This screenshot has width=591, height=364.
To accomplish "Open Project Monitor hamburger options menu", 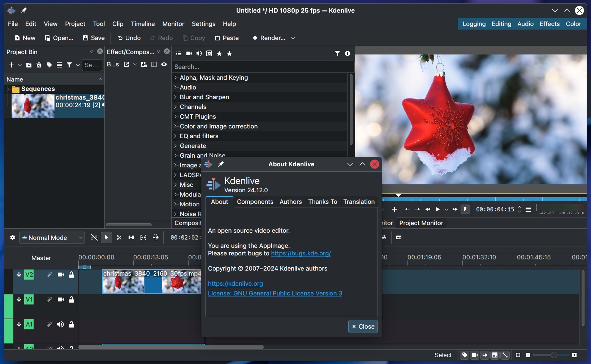I will pos(528,209).
